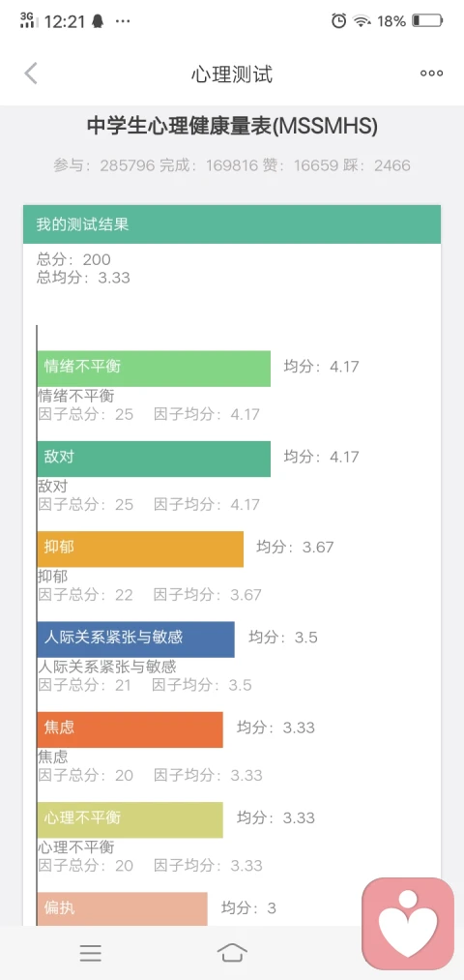Select the 心理不平衡 olive bar

130,820
